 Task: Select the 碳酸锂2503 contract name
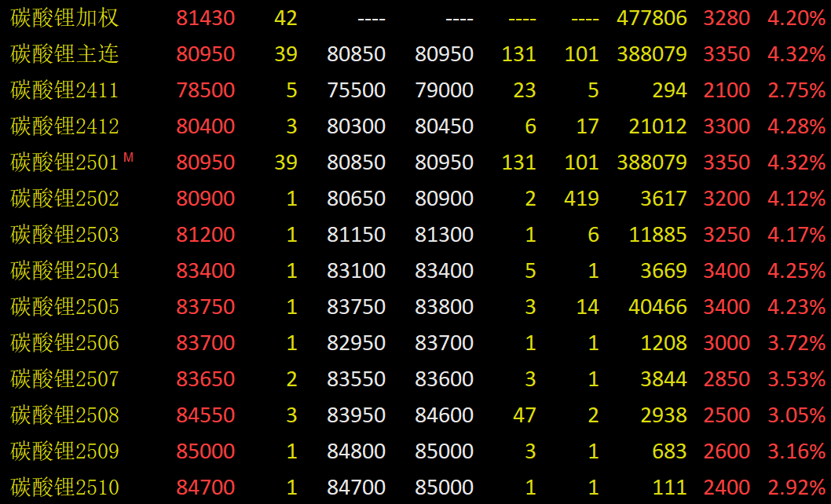64,235
